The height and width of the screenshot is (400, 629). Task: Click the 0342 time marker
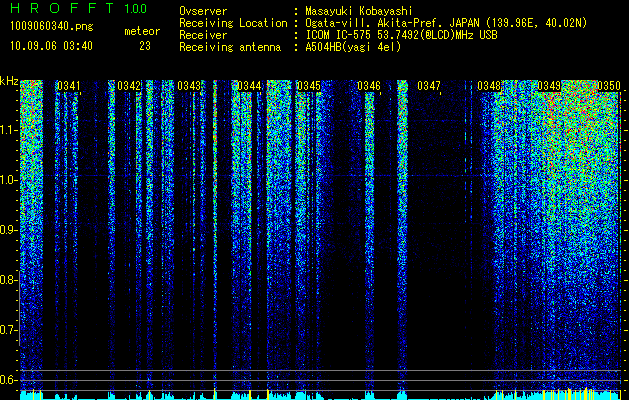129,86
